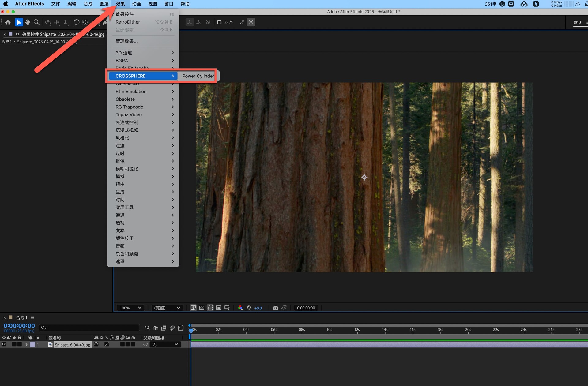Open the 动画 menu in the menu bar
588x386 pixels.
click(136, 4)
